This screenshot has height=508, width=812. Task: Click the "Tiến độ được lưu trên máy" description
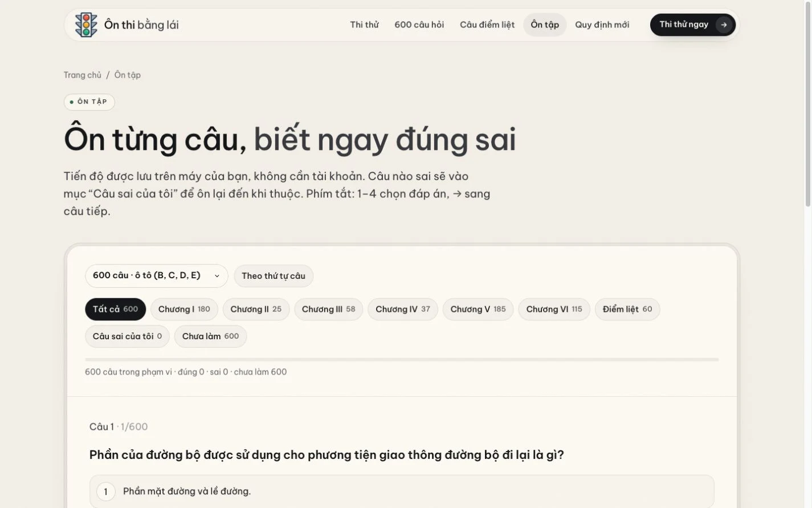click(278, 194)
